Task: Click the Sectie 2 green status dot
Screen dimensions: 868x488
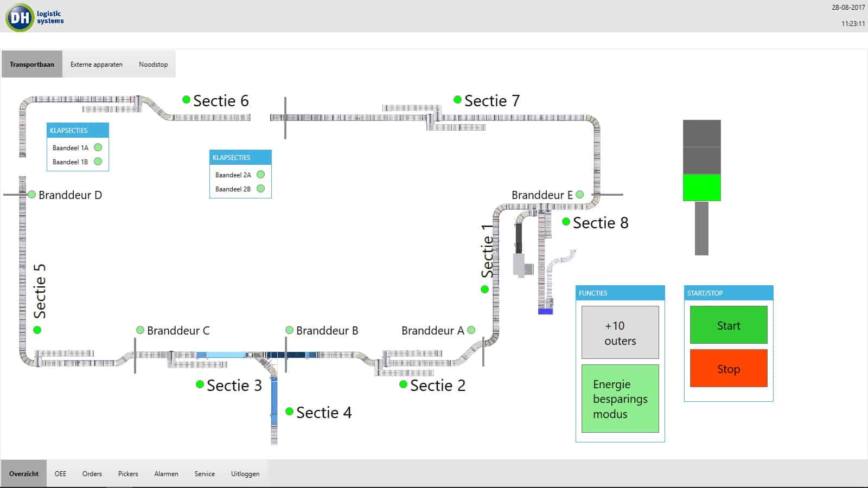Action: tap(403, 384)
